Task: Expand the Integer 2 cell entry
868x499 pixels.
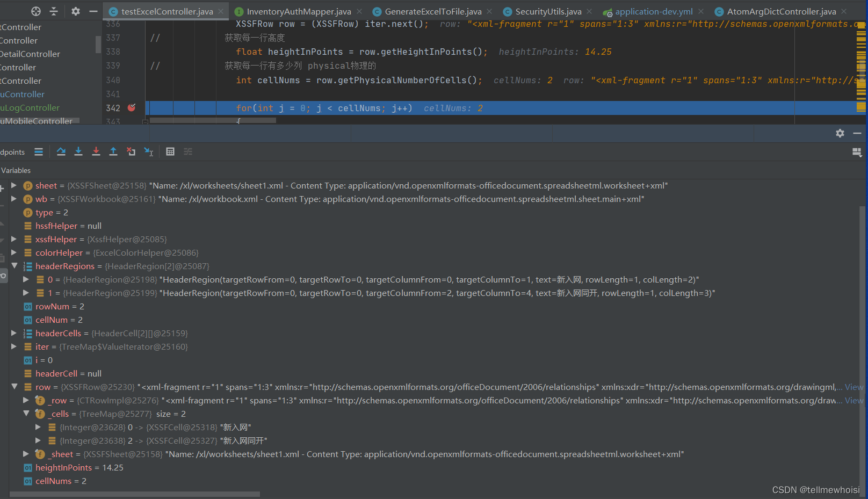Action: (x=38, y=440)
